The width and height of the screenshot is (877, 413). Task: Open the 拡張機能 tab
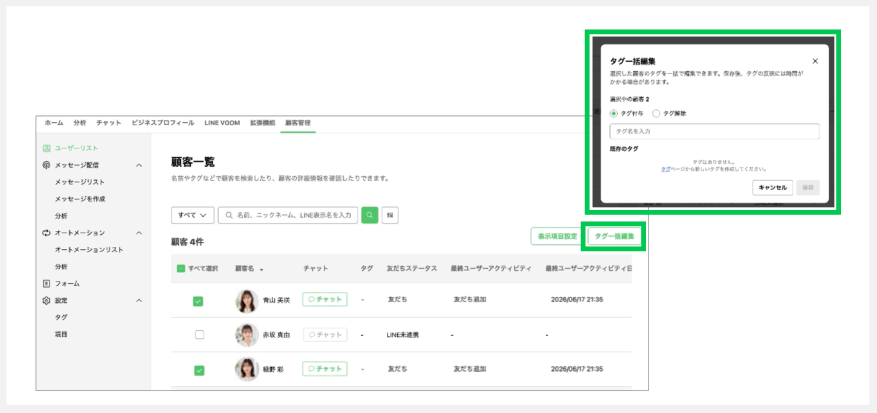[x=262, y=123]
